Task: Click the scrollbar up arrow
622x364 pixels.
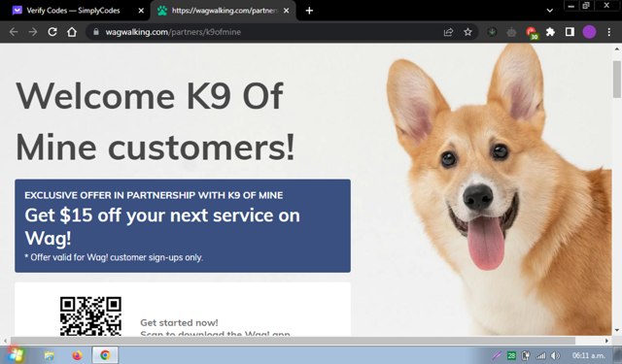Action: coord(617,50)
